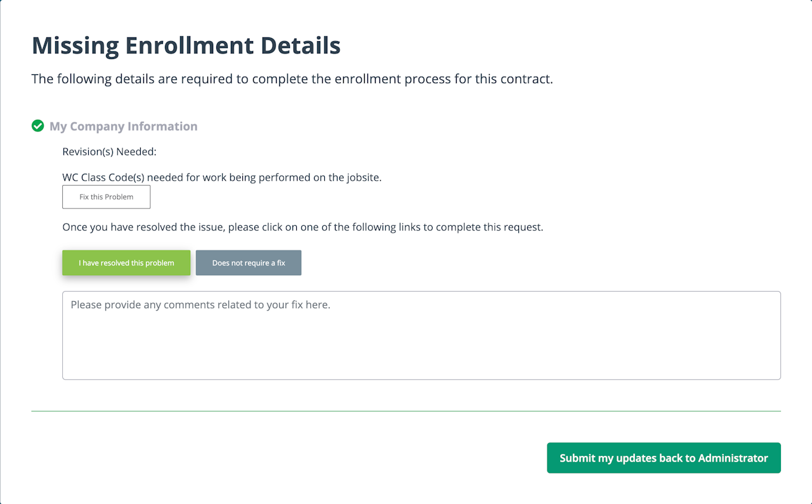Mark issue as I have resolved this problem
This screenshot has width=812, height=504.
126,263
